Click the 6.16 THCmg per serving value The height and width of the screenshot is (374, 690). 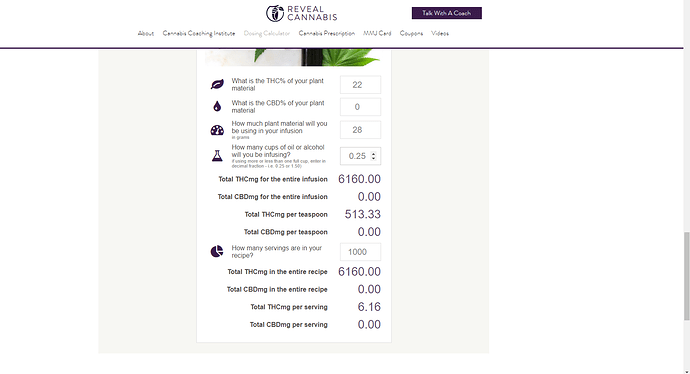(x=369, y=307)
